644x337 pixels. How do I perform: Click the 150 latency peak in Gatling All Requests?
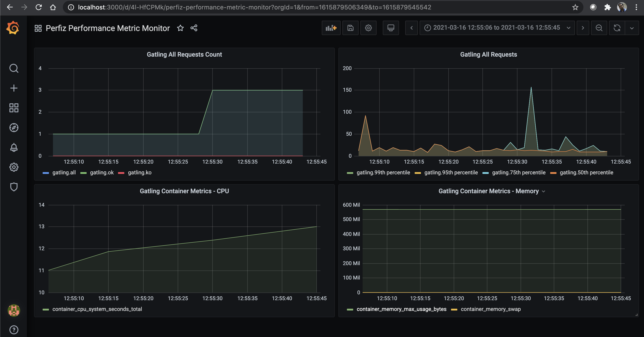click(x=531, y=87)
